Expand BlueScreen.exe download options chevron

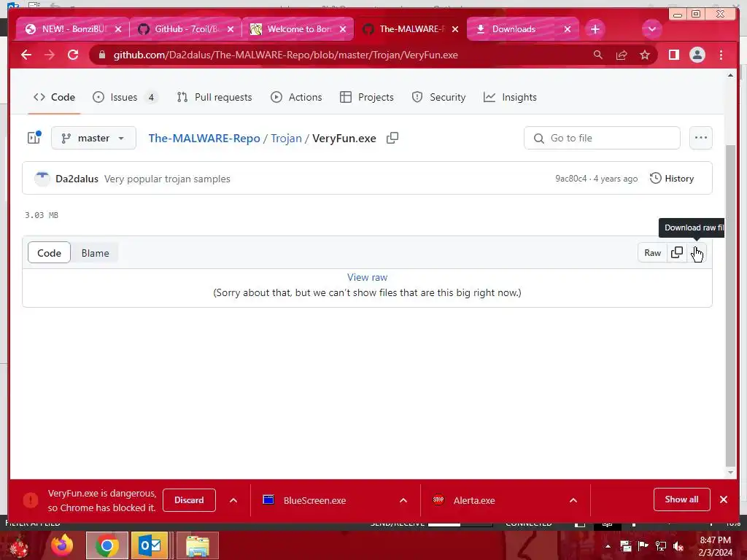click(x=403, y=500)
